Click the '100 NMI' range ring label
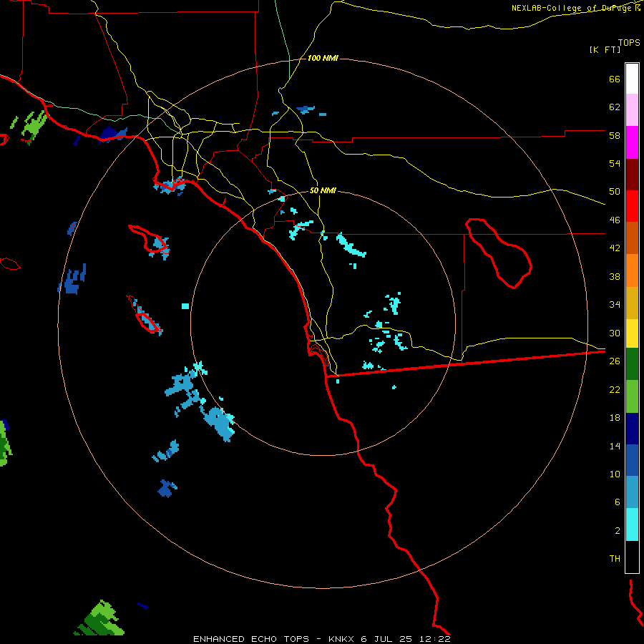 (x=323, y=59)
